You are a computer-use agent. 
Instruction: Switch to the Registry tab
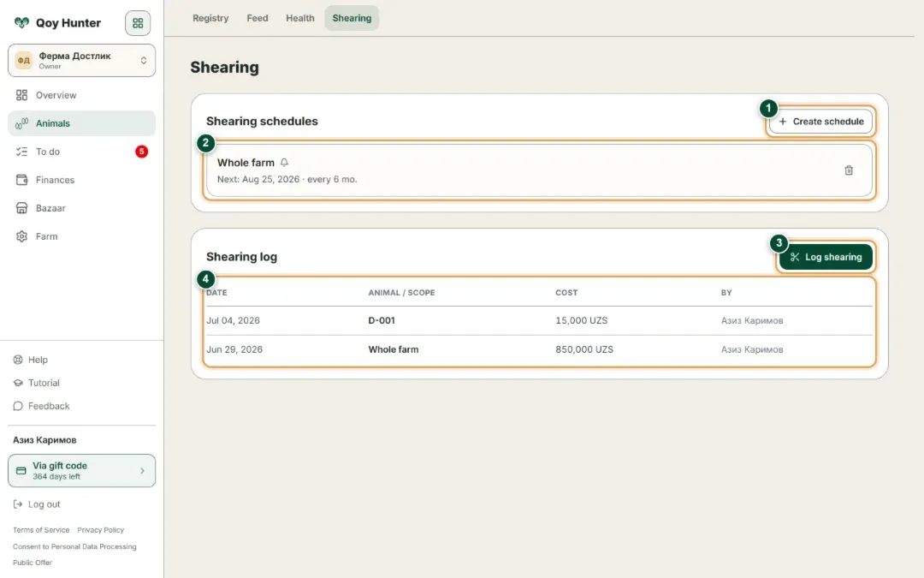point(210,18)
